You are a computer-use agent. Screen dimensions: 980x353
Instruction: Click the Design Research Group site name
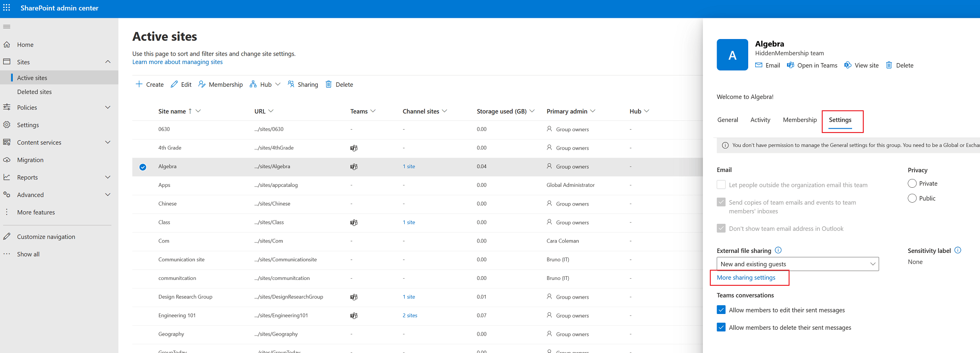pos(185,297)
